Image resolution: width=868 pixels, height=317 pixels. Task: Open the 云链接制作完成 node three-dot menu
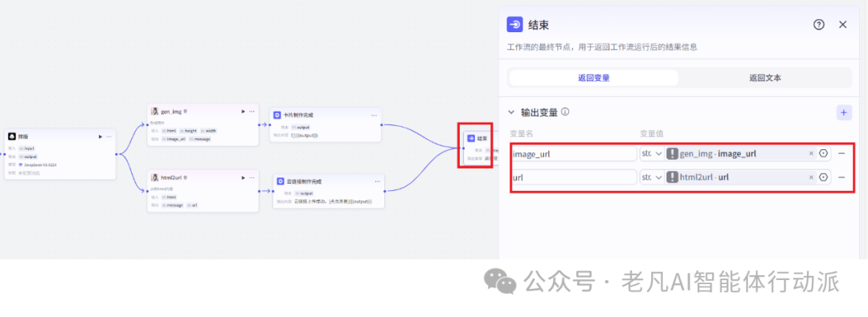(x=378, y=181)
